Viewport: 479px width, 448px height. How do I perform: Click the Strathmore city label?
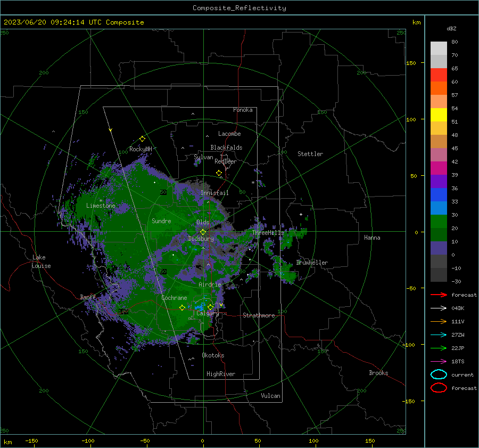(x=259, y=315)
